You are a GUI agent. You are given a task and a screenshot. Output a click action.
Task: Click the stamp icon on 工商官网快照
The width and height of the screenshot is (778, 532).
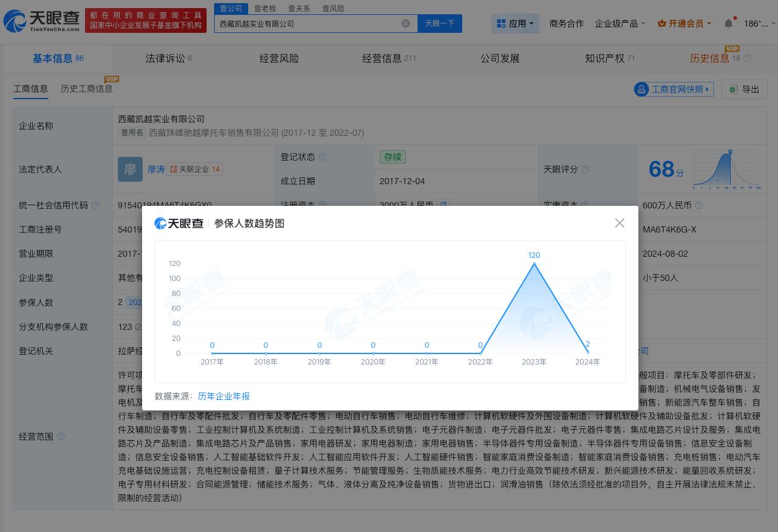[641, 89]
